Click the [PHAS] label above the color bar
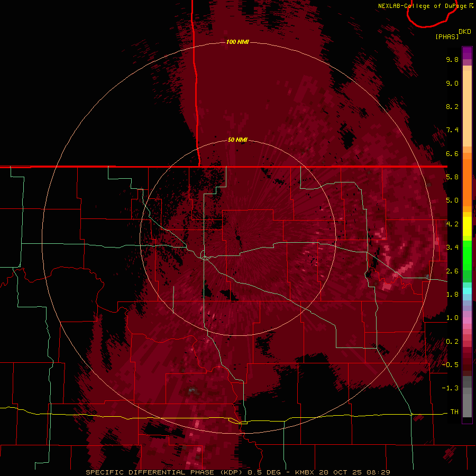 click(x=447, y=37)
